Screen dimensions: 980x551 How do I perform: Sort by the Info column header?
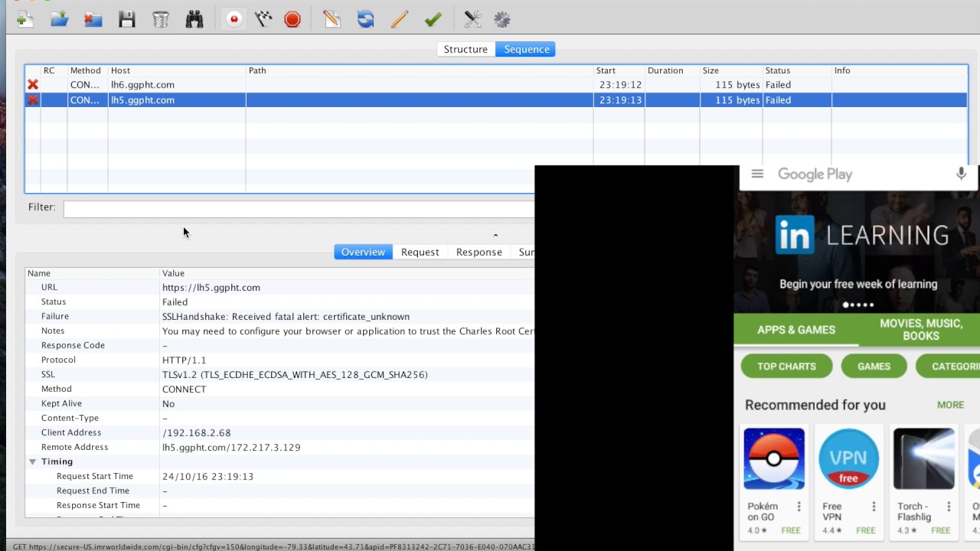tap(899, 70)
